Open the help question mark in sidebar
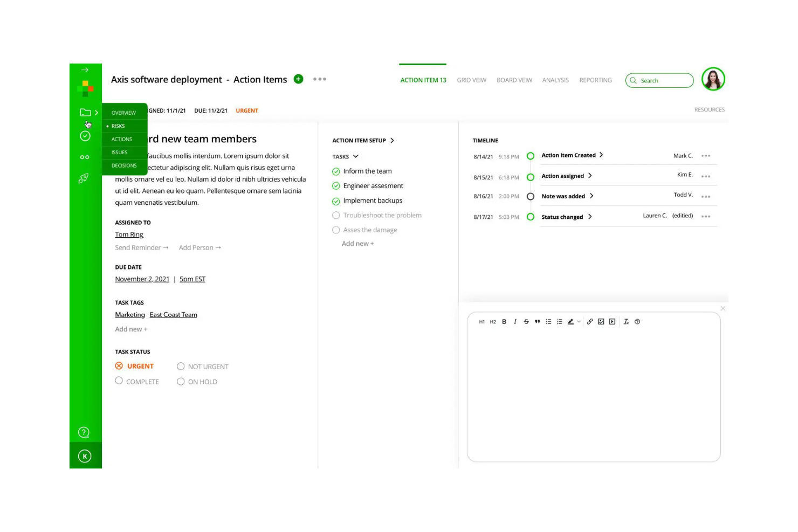Image resolution: width=798 pixels, height=532 pixels. [x=84, y=432]
